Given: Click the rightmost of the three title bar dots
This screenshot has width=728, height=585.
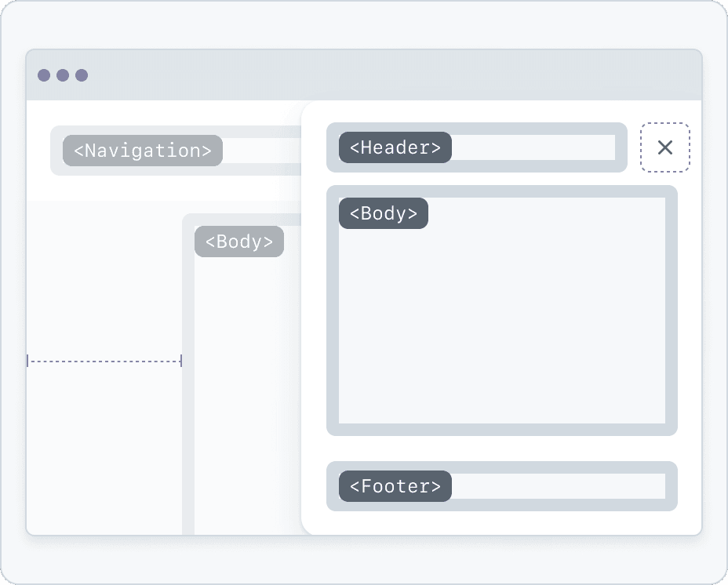Looking at the screenshot, I should pos(82,75).
